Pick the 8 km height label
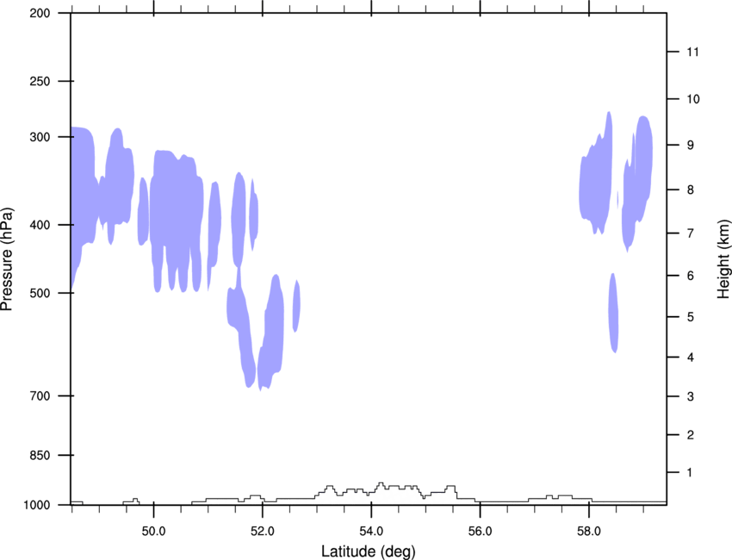 [x=690, y=190]
